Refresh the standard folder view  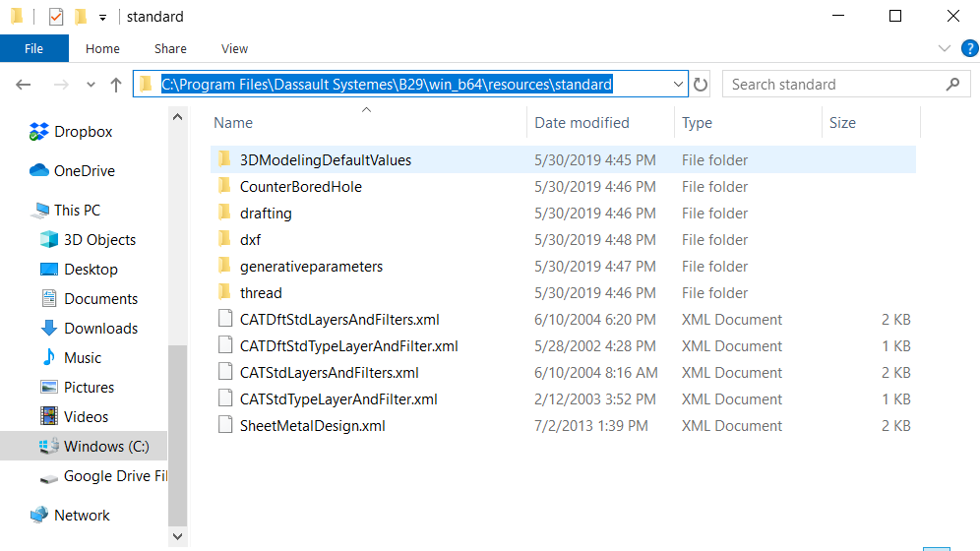[x=701, y=85]
